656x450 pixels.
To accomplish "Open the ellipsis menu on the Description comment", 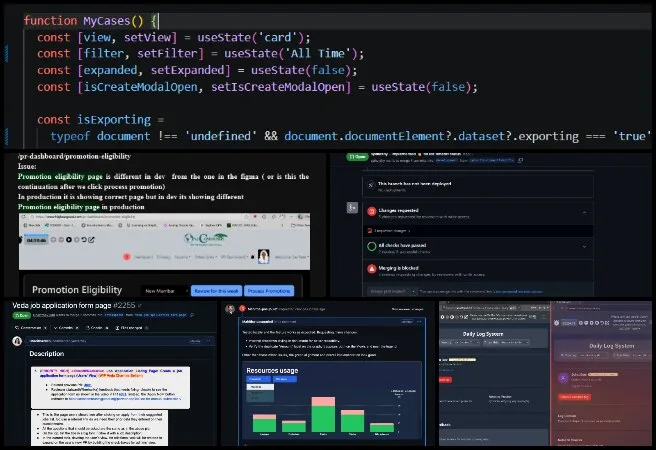I will point(208,341).
